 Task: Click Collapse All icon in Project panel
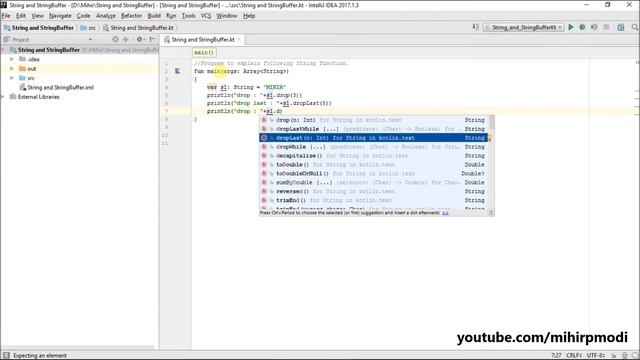tap(126, 39)
